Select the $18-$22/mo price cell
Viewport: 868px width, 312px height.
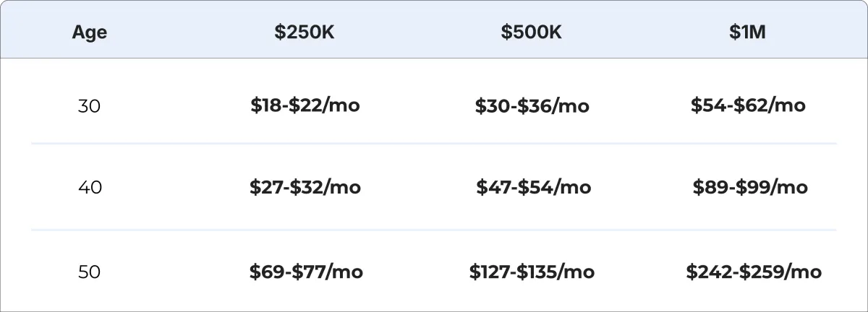point(305,105)
